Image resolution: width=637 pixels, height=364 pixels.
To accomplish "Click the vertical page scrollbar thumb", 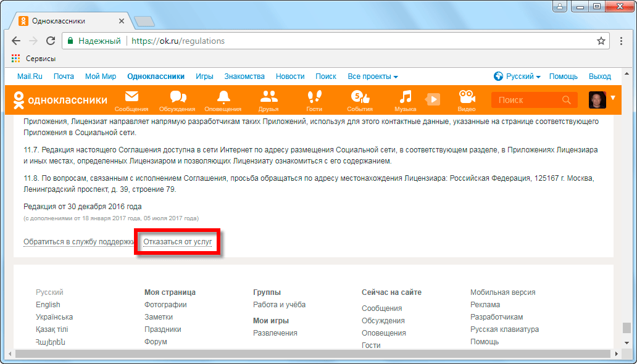I will click(x=626, y=328).
